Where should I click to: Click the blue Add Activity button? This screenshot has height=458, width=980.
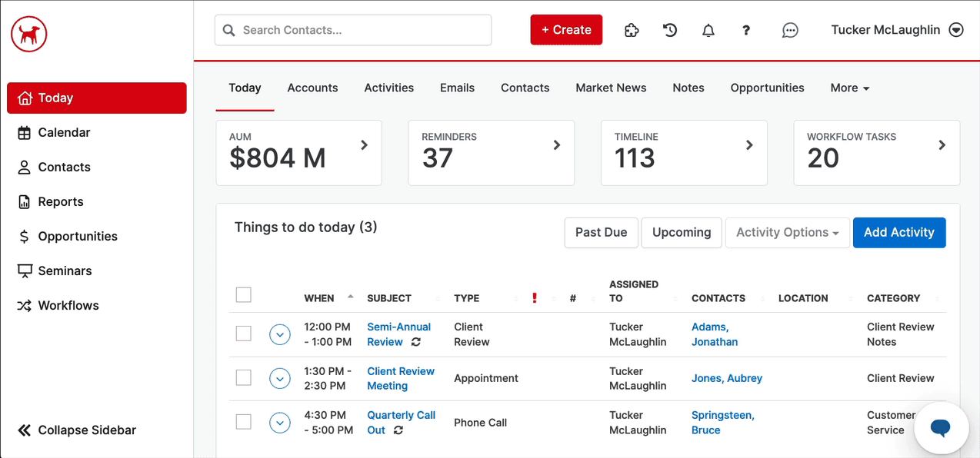[x=898, y=233]
